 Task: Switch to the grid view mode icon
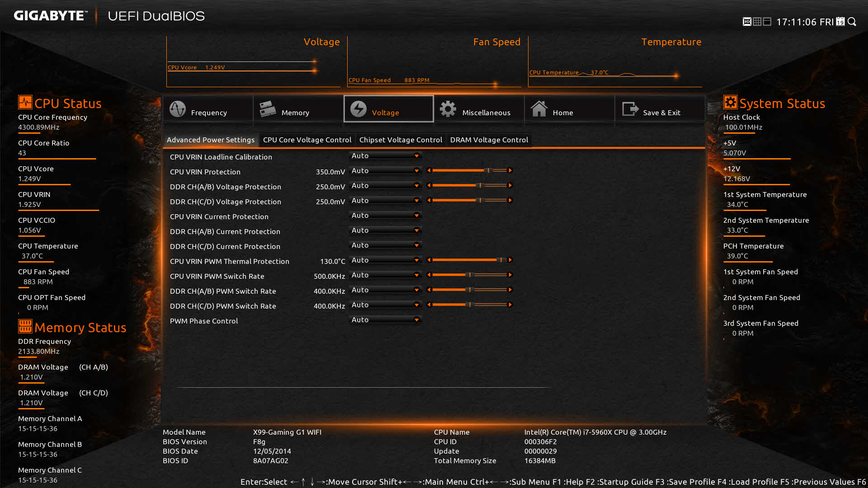[757, 22]
